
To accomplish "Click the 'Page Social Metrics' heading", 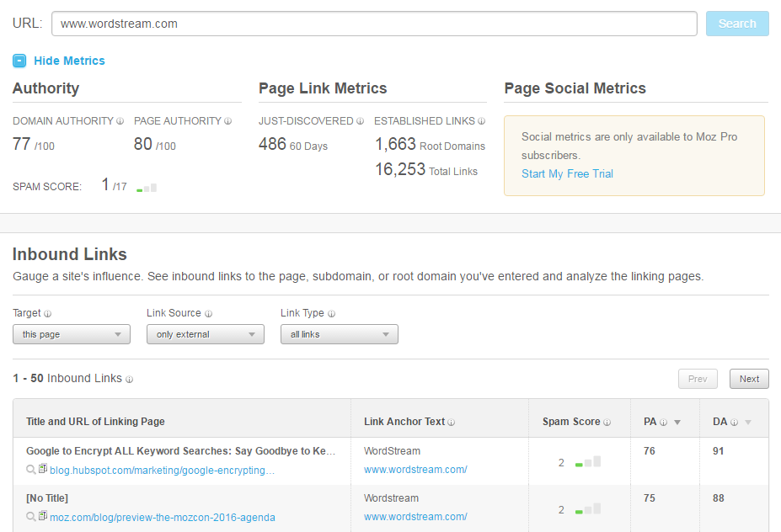I will (575, 88).
